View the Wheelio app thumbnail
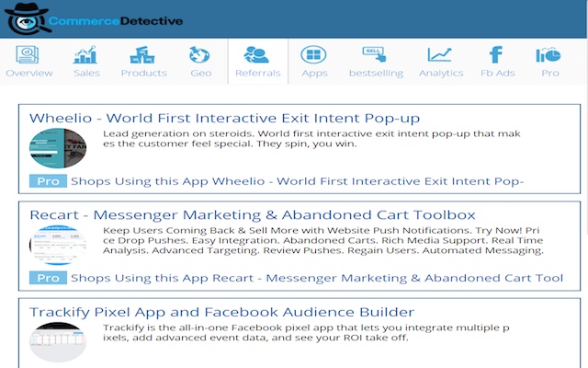The width and height of the screenshot is (588, 368). coord(58,148)
